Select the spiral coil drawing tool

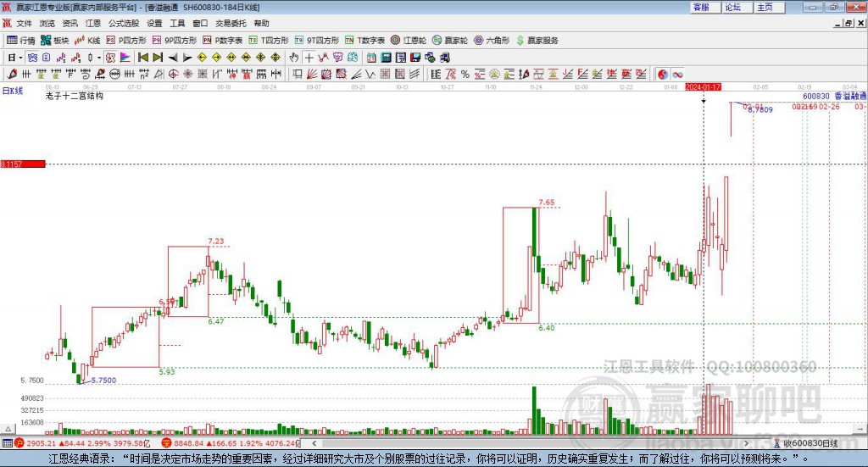click(86, 74)
